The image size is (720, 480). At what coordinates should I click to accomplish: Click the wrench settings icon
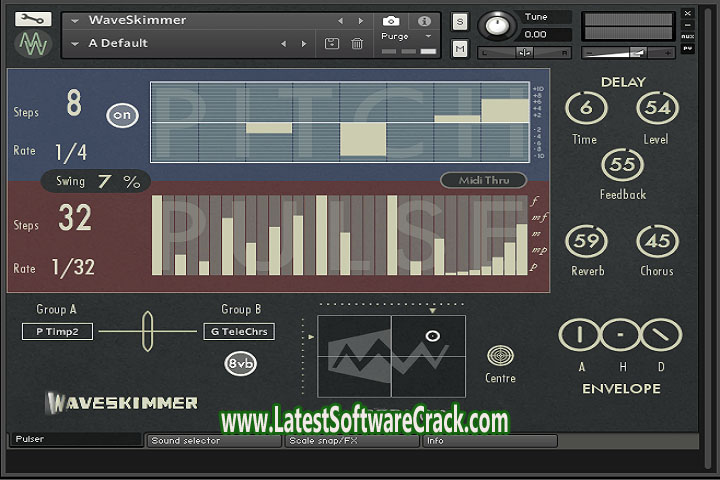(x=33, y=19)
